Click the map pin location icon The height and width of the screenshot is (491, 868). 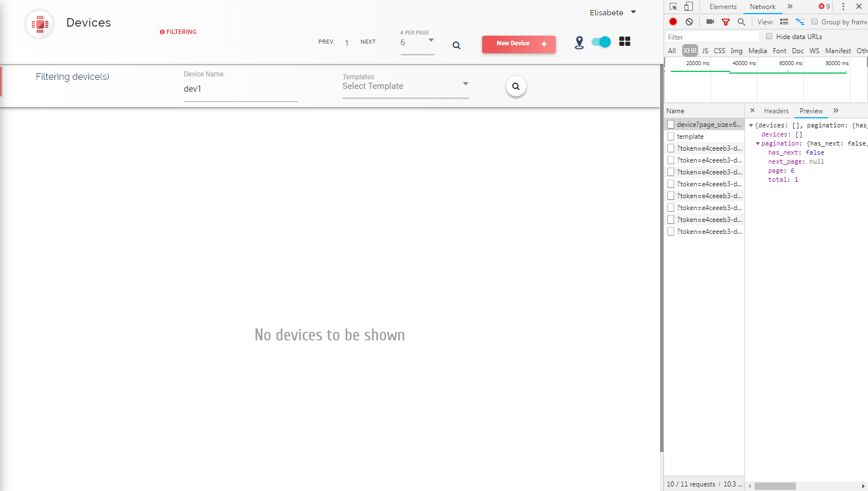point(579,42)
